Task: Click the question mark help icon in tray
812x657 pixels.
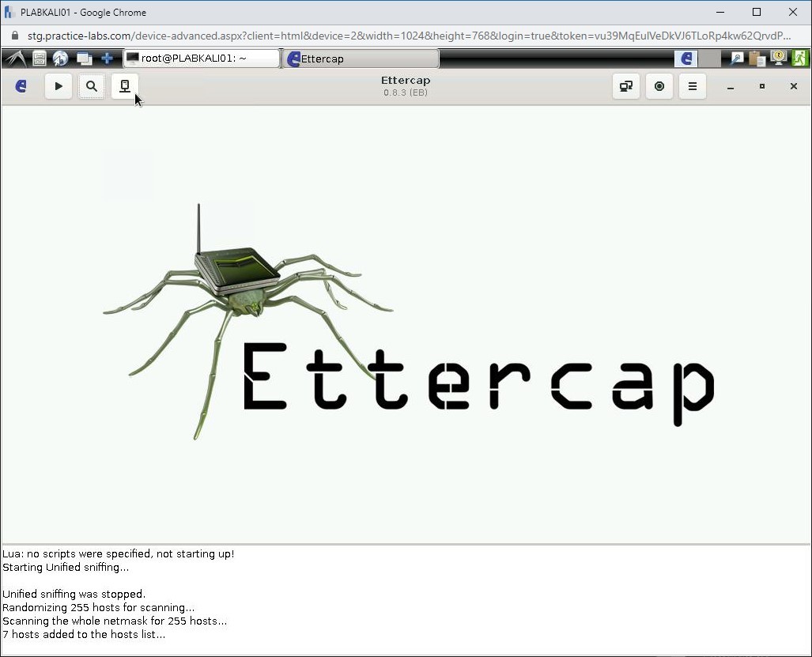Action: tap(777, 58)
